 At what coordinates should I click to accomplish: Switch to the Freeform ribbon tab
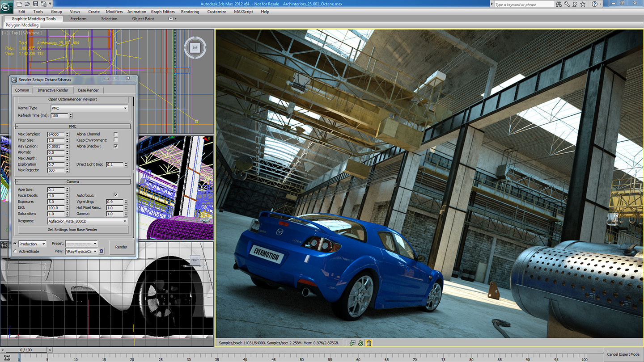point(78,19)
